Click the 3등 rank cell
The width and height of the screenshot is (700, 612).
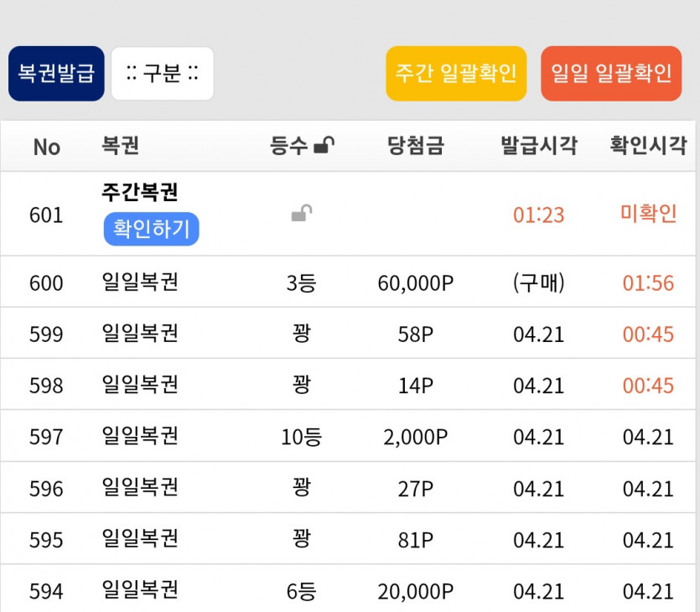click(302, 283)
